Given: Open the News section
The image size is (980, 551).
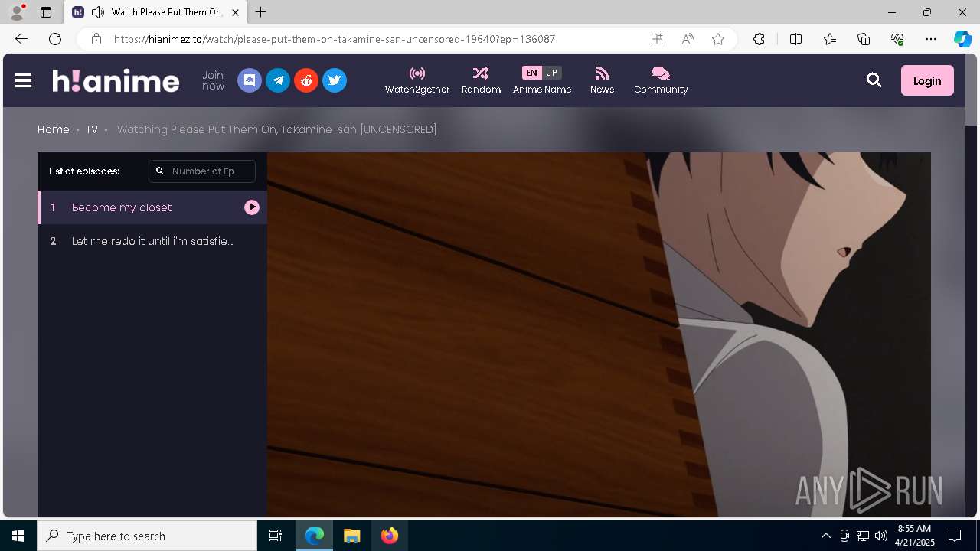Looking at the screenshot, I should (x=602, y=80).
